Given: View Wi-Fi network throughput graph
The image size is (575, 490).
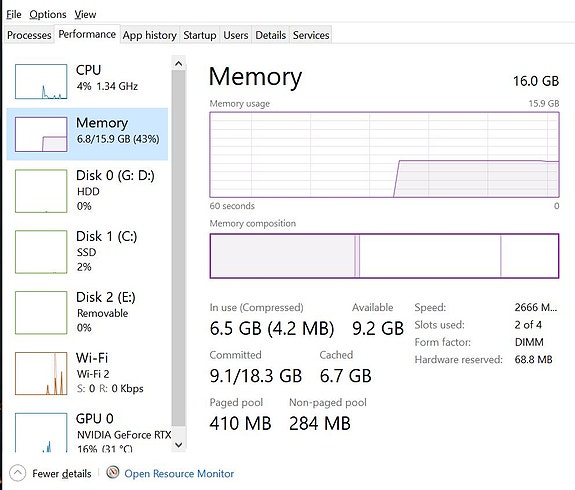Looking at the screenshot, I should pyautogui.click(x=41, y=373).
